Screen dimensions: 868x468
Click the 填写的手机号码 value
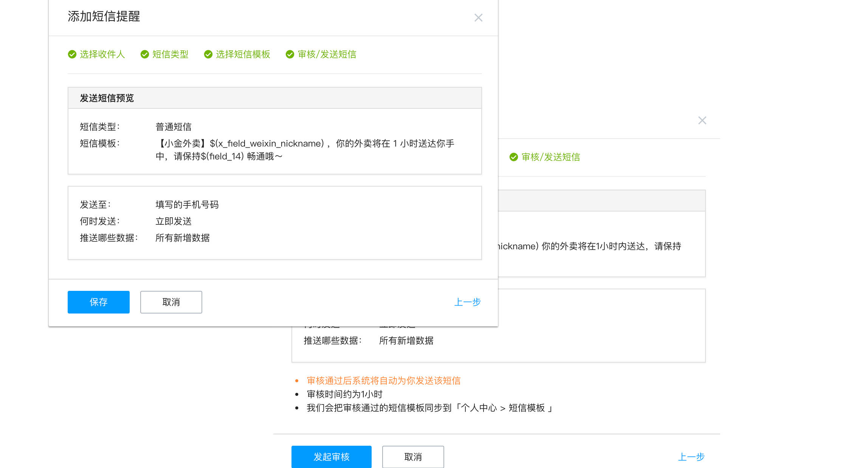(x=187, y=205)
